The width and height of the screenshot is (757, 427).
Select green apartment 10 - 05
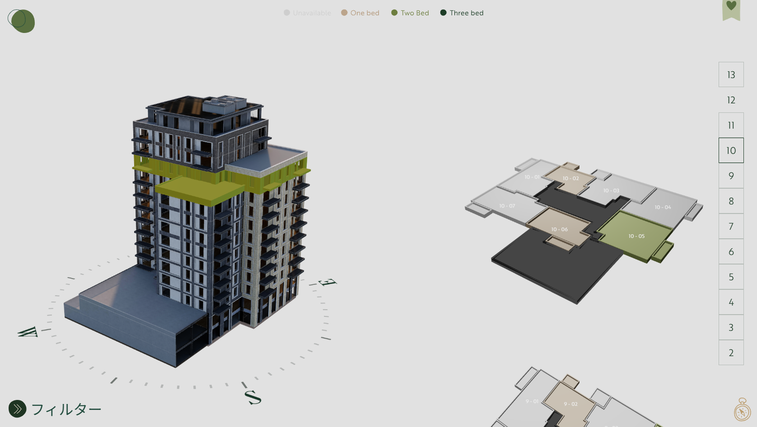coord(635,235)
